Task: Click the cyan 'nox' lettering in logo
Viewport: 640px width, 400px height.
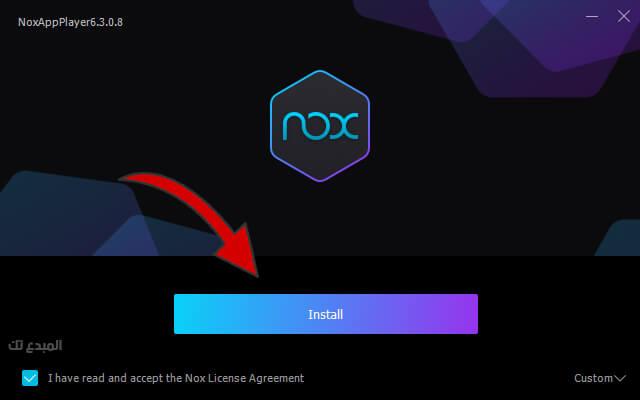Action: [x=320, y=126]
